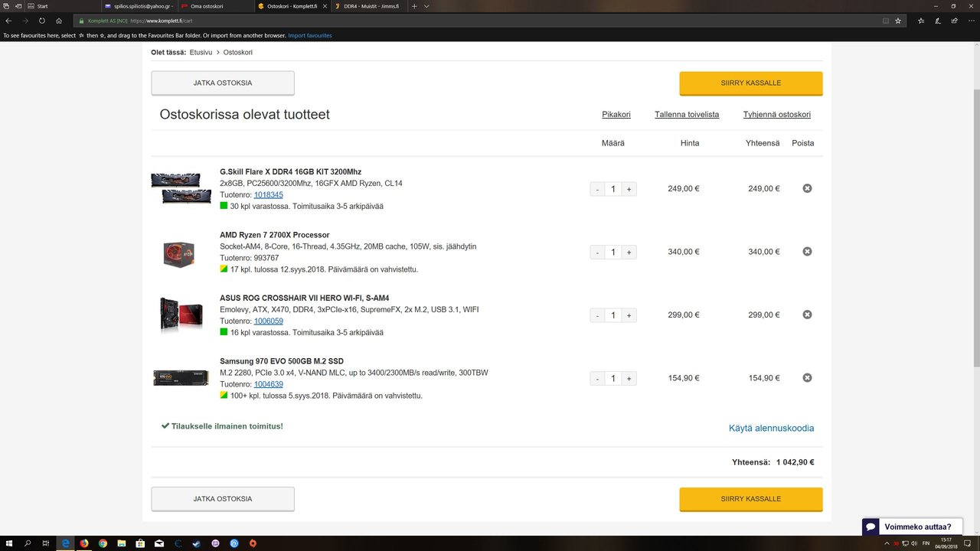Open AMD Ryzen 7 2700X Processor title
The image size is (980, 551).
pyautogui.click(x=275, y=235)
